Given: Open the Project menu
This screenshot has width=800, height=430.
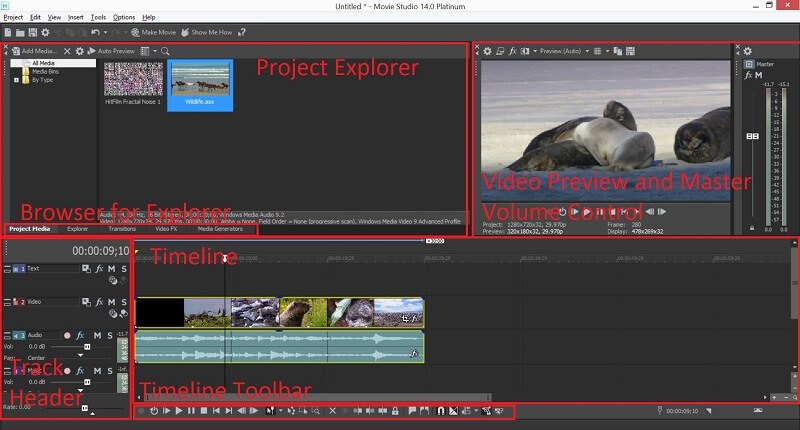Looking at the screenshot, I should click(13, 17).
